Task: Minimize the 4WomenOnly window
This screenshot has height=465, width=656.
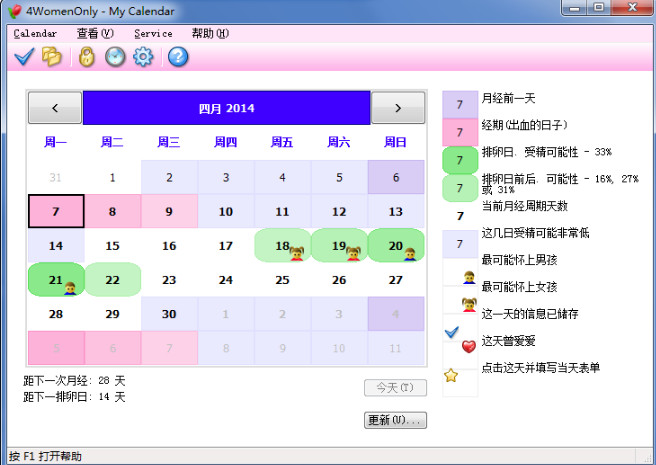Action: click(x=574, y=8)
